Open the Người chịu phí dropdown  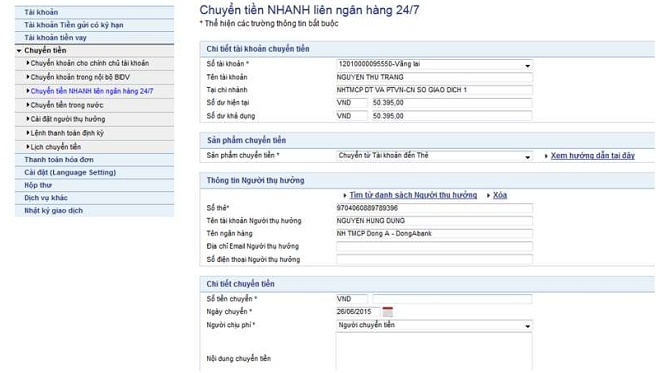[434, 325]
